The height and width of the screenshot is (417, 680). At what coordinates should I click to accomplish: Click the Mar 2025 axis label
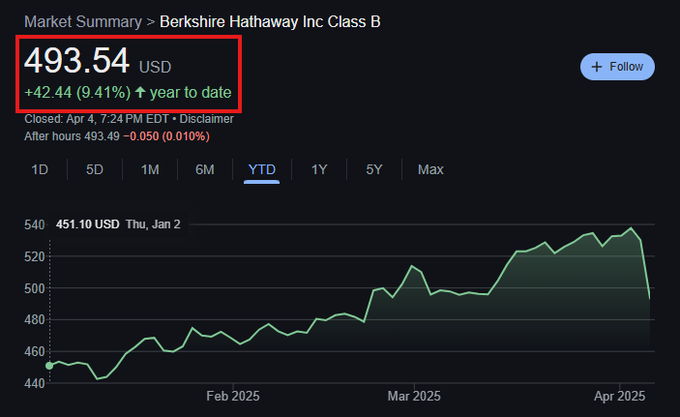413,395
